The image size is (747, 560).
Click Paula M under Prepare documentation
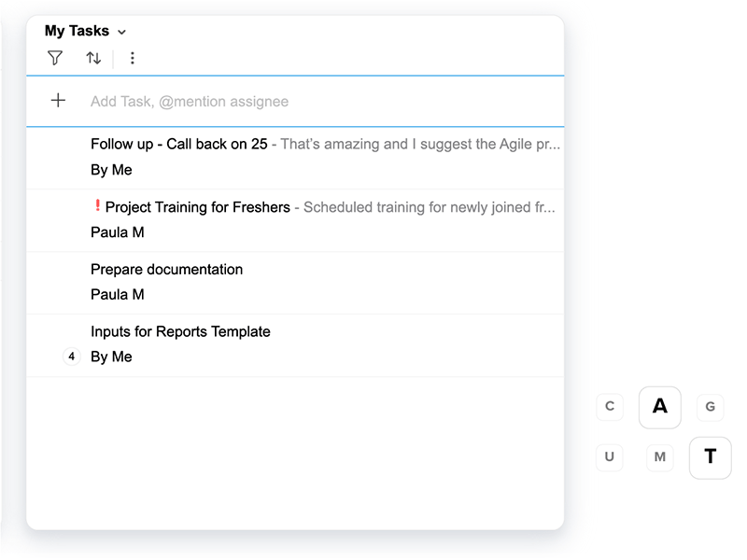pos(118,294)
